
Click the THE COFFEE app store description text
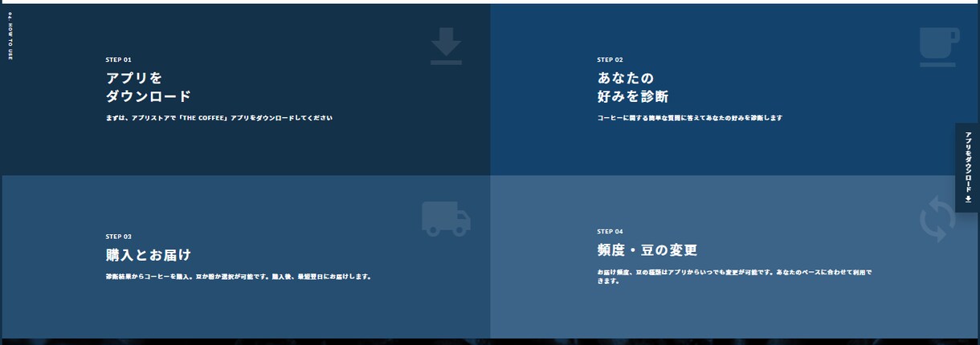218,118
